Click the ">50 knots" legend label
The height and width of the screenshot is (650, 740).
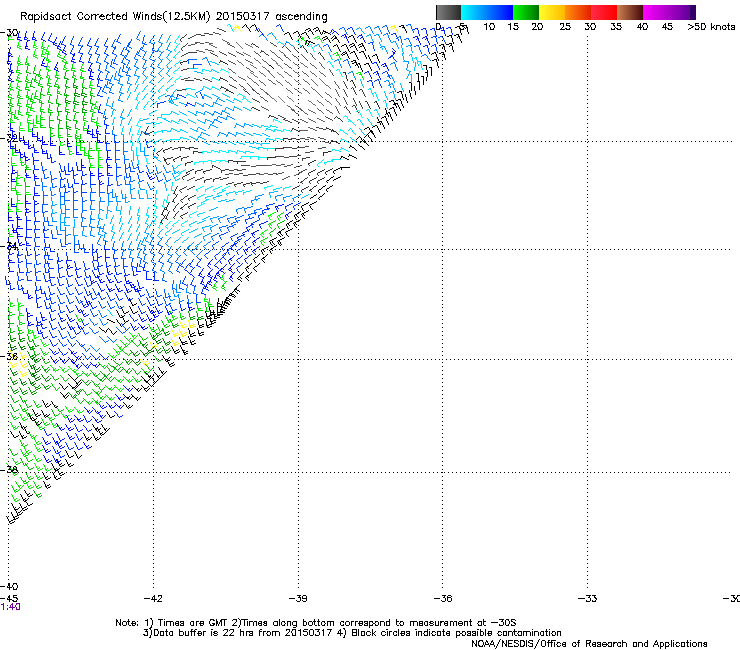pyautogui.click(x=711, y=26)
